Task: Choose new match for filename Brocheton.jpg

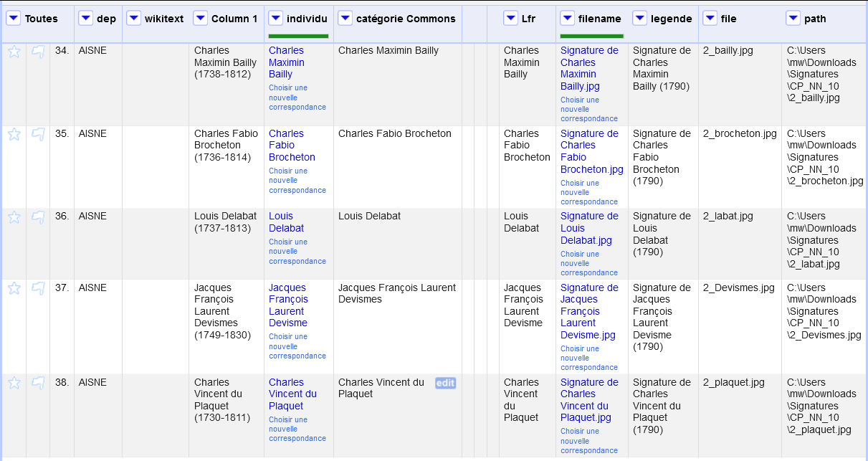Action: click(588, 193)
